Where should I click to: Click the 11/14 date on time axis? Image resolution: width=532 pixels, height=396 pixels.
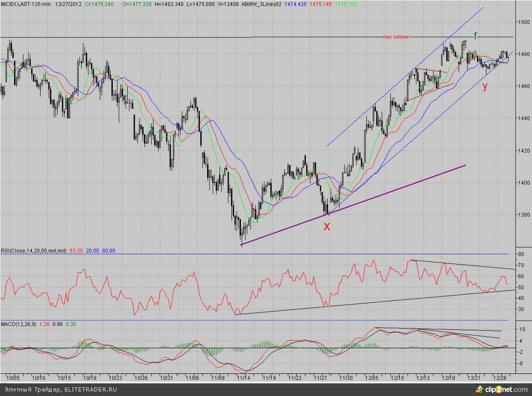[x=244, y=377]
